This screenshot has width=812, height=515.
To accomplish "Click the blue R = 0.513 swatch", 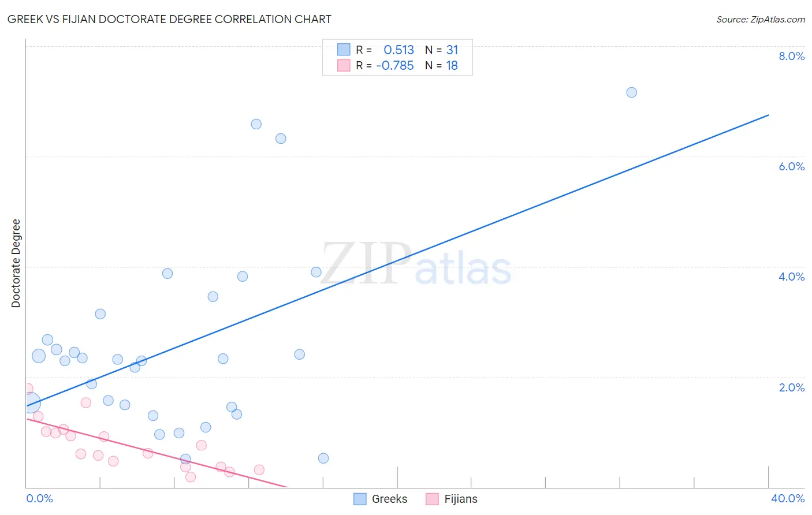I will click(x=344, y=50).
